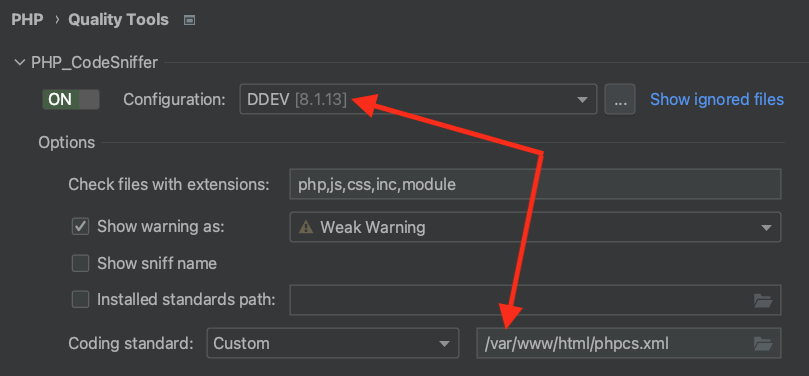Click the PHP_CodeSniffer section title

94,63
